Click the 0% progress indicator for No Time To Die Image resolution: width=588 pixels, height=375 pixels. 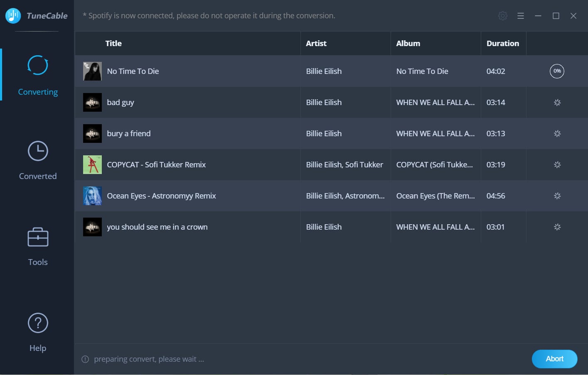pos(557,71)
